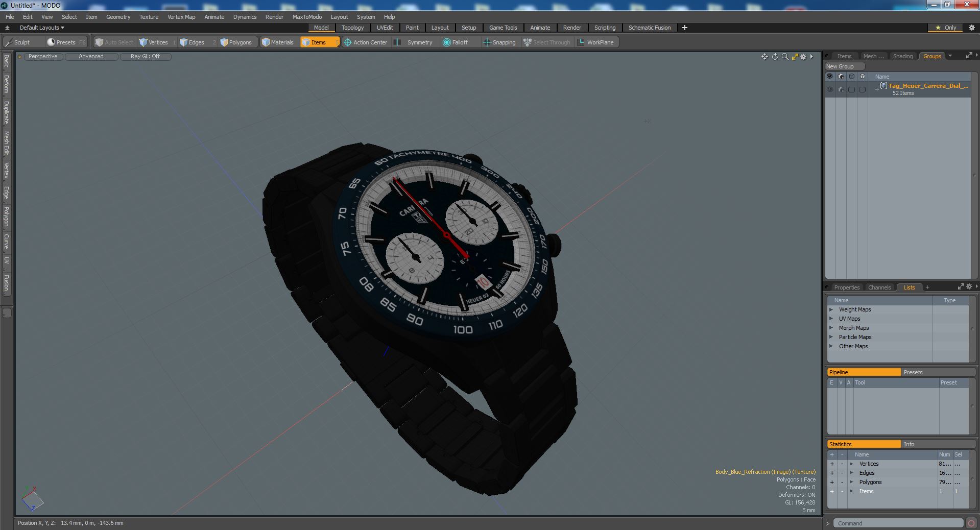Image resolution: width=980 pixels, height=530 pixels.
Task: Expand the UV Maps list
Action: pos(831,319)
